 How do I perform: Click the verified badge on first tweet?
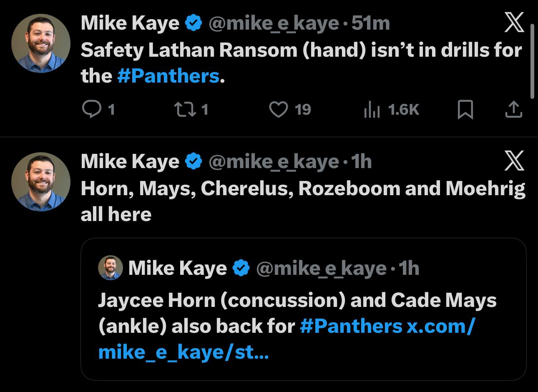(193, 23)
